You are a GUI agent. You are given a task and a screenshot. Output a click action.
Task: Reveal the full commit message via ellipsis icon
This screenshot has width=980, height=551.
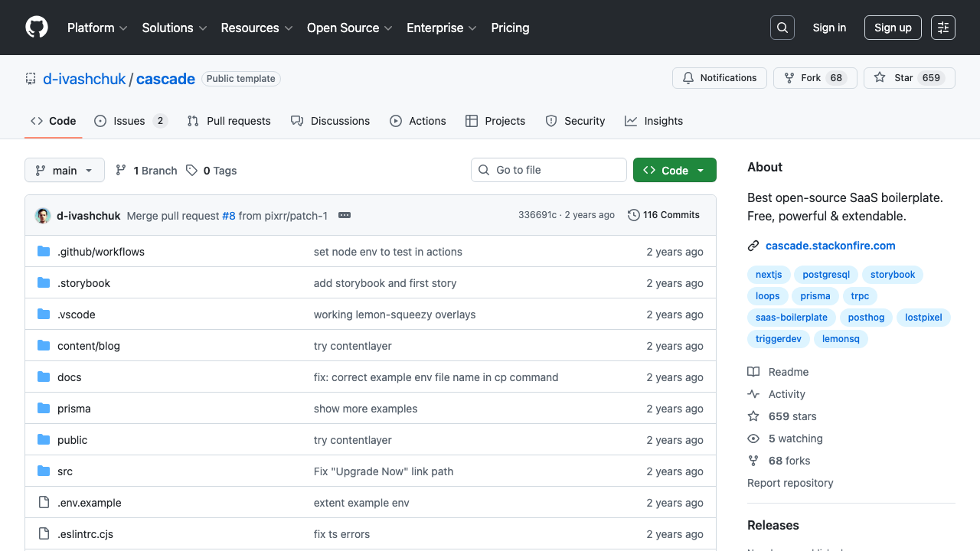[x=344, y=215]
